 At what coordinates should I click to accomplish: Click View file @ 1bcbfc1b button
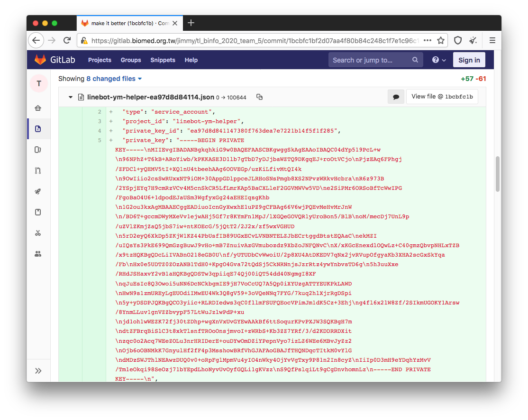pos(442,97)
